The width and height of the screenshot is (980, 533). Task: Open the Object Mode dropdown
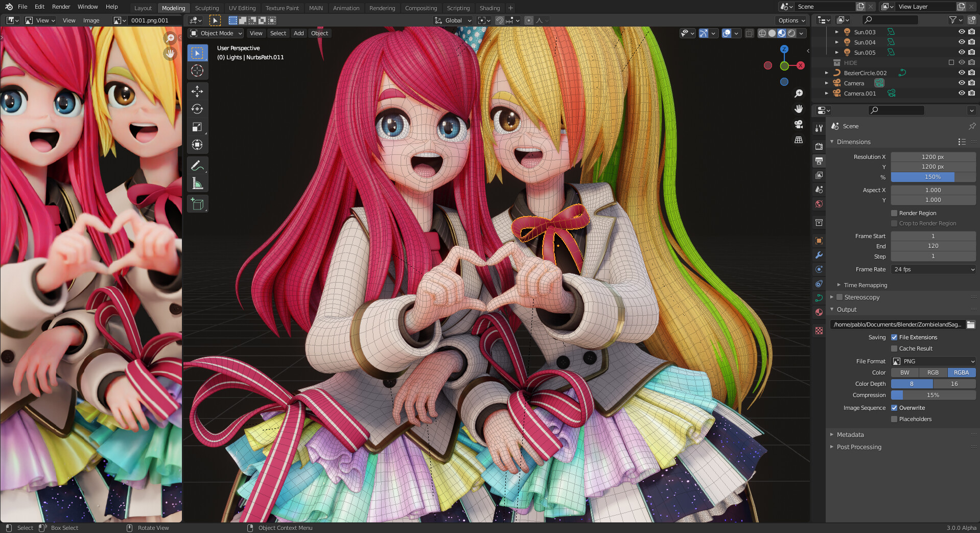click(216, 33)
